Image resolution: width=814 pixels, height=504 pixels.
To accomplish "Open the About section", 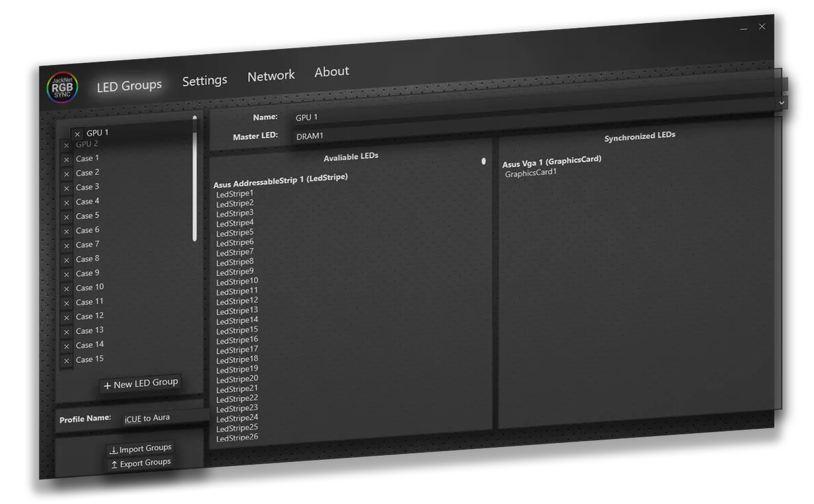I will click(331, 71).
